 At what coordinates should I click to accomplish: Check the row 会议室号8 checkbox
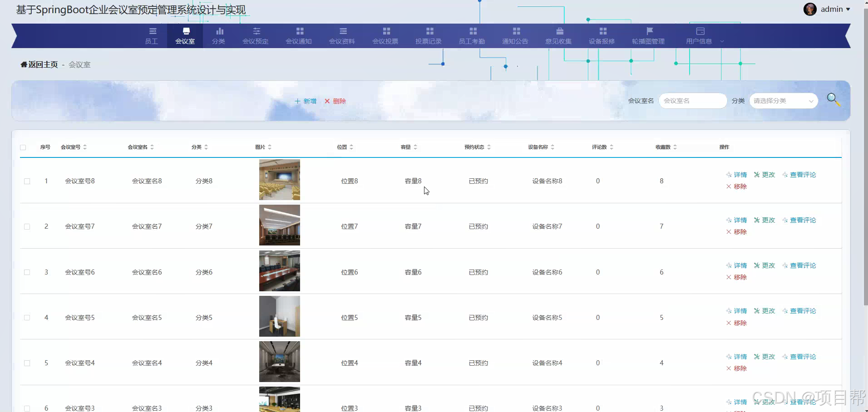[27, 181]
